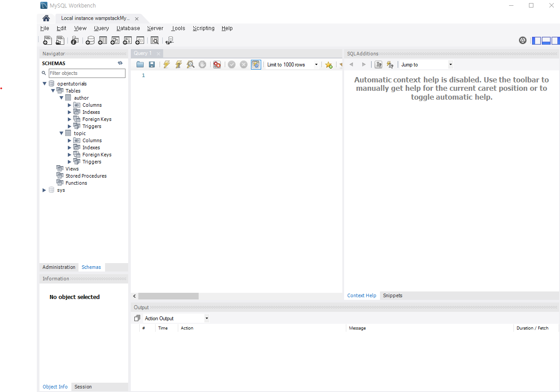The width and height of the screenshot is (560, 392).
Task: Rollback transaction X icon
Action: (243, 65)
